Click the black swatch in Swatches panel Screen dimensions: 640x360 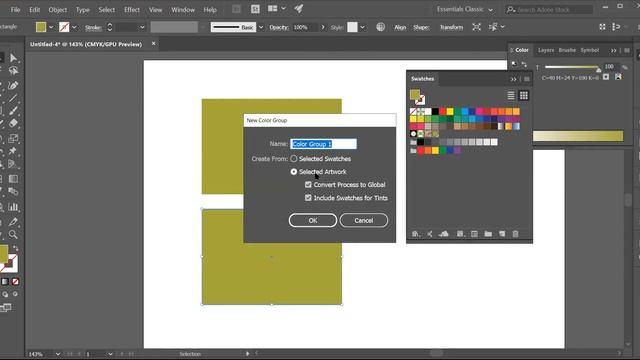click(x=435, y=111)
